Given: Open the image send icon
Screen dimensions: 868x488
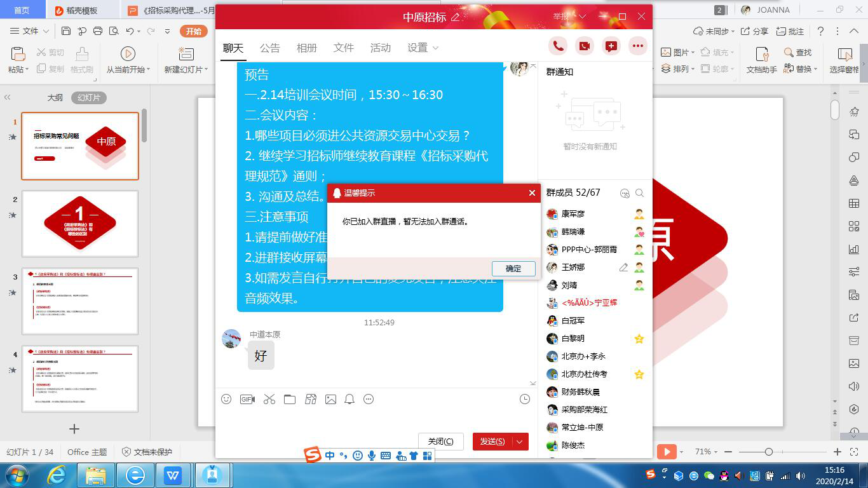Looking at the screenshot, I should [330, 399].
